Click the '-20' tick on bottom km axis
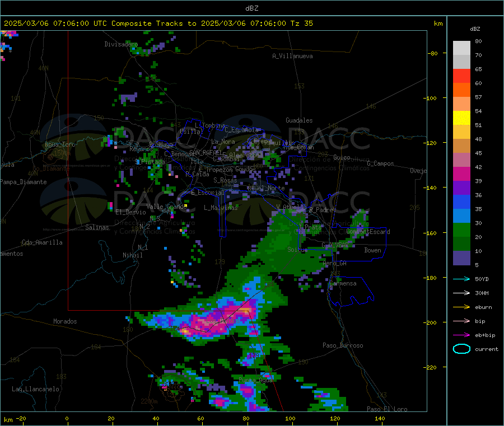This screenshot has width=504, height=426. 21,418
